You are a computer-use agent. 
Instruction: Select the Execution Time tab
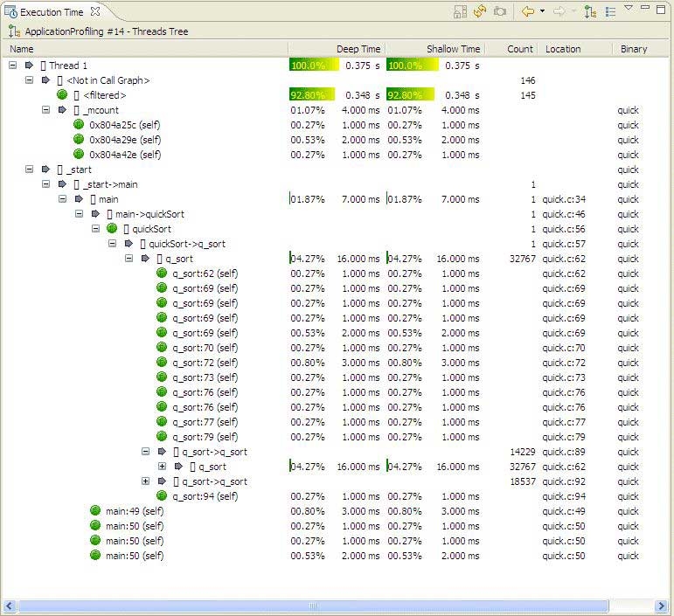pyautogui.click(x=51, y=11)
